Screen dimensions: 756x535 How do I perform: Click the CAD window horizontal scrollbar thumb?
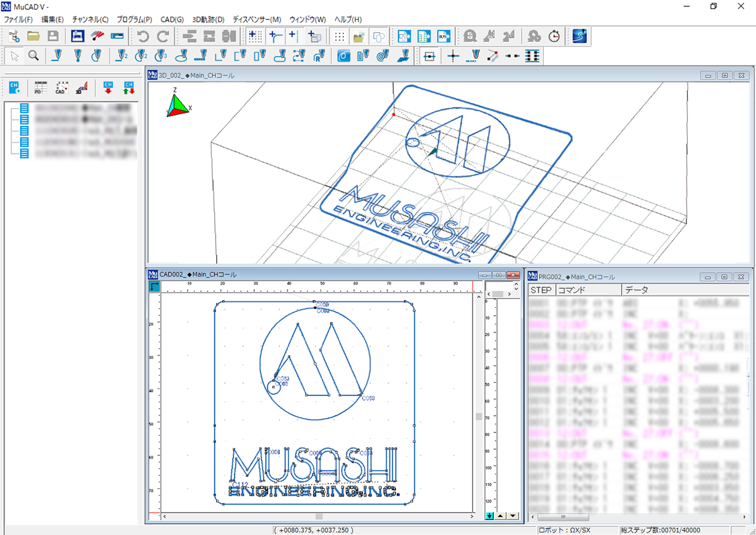[319, 516]
